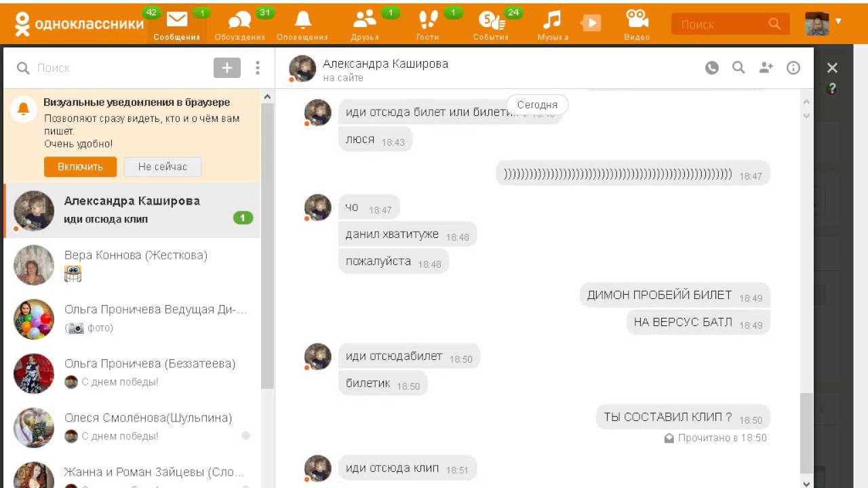Screen dimensions: 868x488
Task: Click the message 'билетик' at 18:50
Action: pos(383,384)
